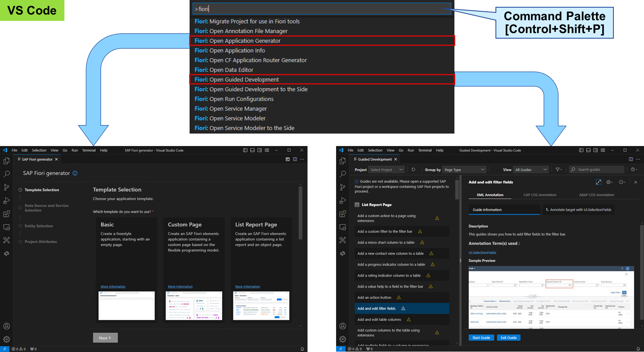
Task: Select the Guide information step tab
Action: pyautogui.click(x=504, y=210)
